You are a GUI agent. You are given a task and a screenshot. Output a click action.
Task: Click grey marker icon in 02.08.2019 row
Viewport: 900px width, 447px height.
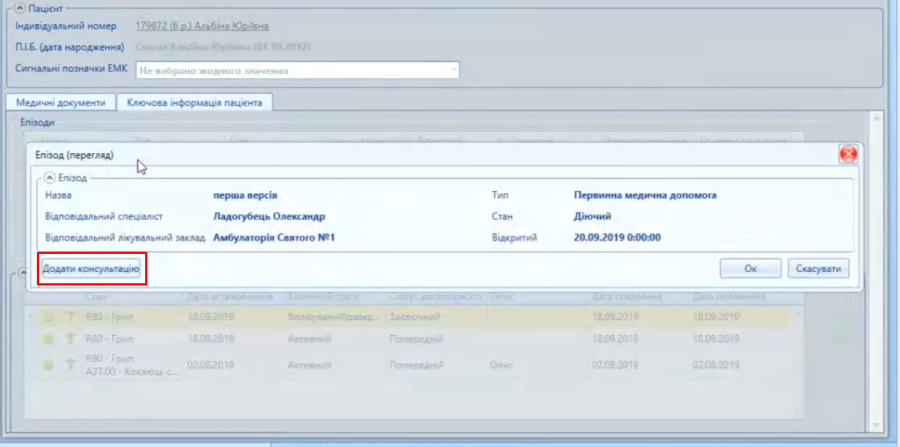point(71,364)
